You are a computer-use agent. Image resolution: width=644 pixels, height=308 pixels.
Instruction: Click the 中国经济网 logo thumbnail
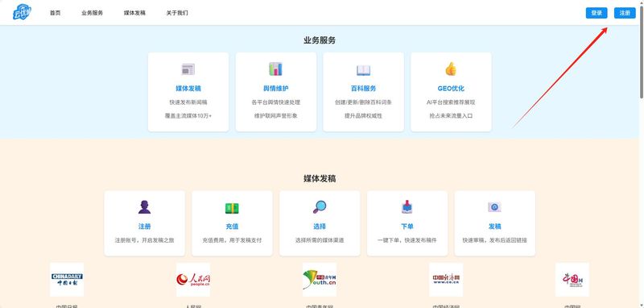pyautogui.click(x=446, y=280)
